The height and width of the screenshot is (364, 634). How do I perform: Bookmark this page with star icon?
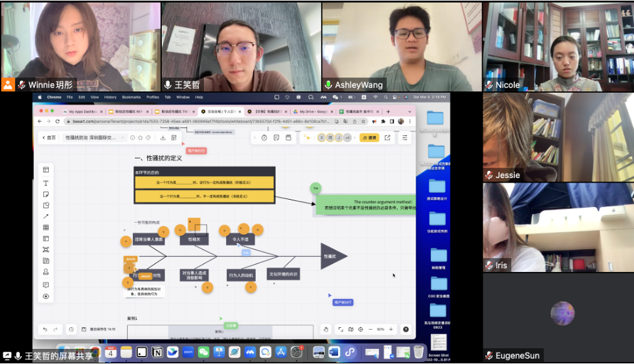pyautogui.click(x=364, y=121)
